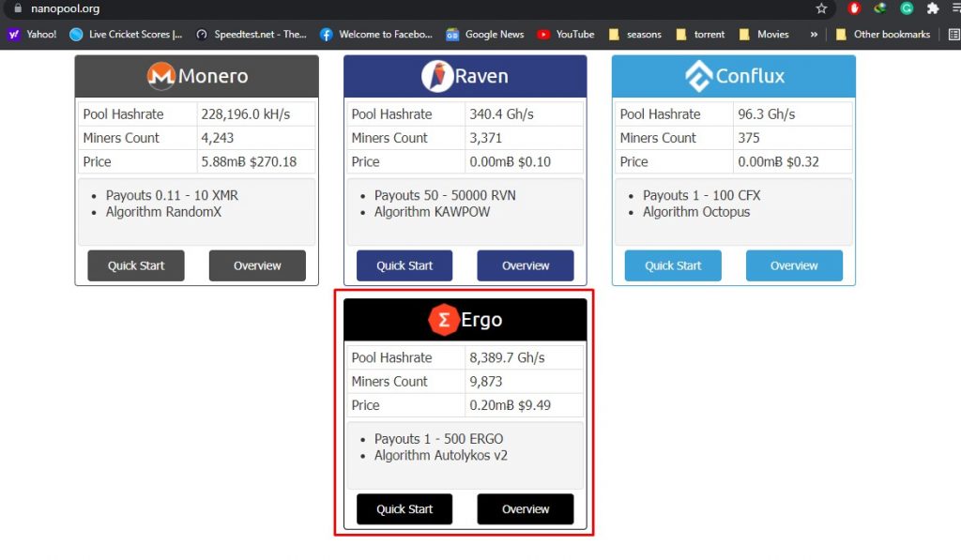The height and width of the screenshot is (560, 961).
Task: Click the Conflux card title
Action: pos(750,76)
